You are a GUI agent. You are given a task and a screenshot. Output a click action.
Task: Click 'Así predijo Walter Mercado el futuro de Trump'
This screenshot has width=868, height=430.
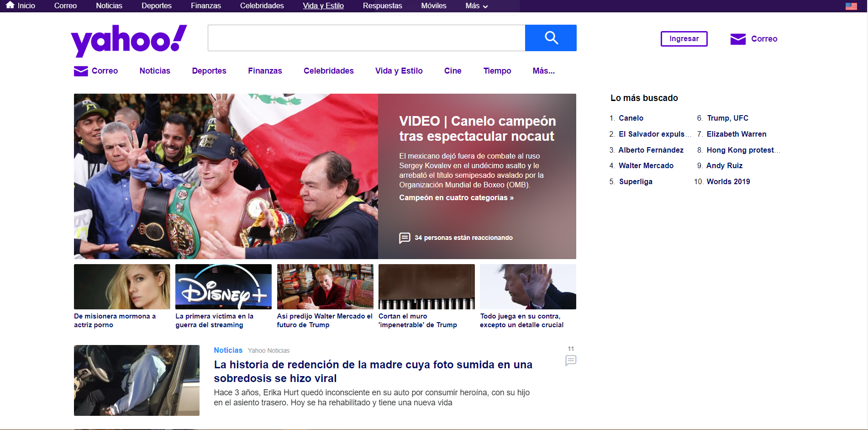coord(325,320)
